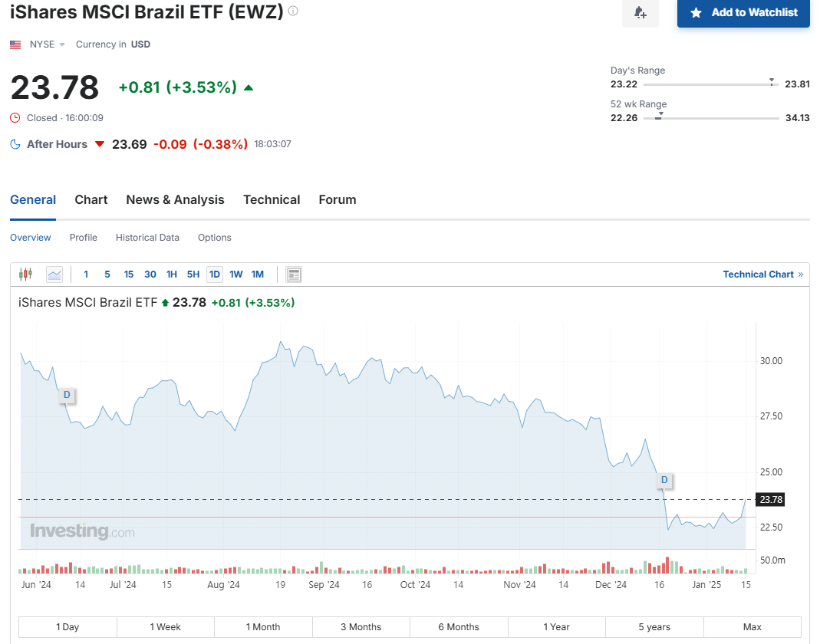Click the info icon beside EWZ title

pyautogui.click(x=293, y=11)
